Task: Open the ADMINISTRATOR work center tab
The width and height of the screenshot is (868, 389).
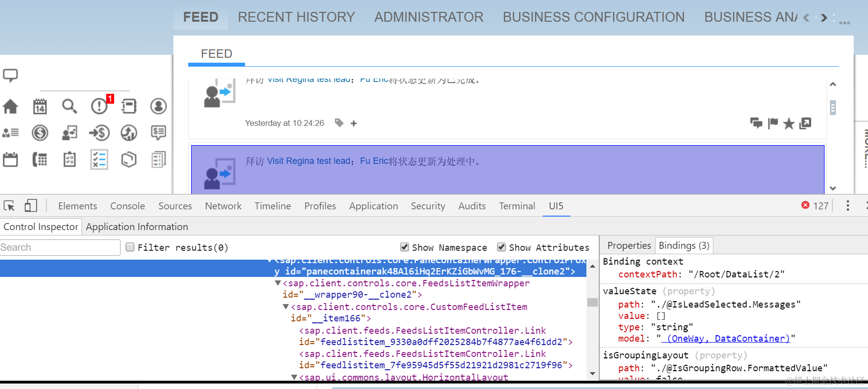Action: [x=429, y=17]
